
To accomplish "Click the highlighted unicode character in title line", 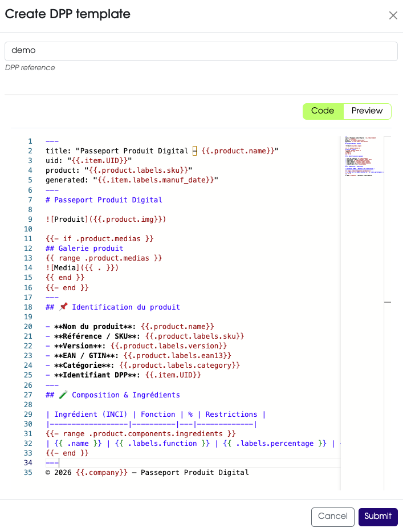I will coord(194,151).
